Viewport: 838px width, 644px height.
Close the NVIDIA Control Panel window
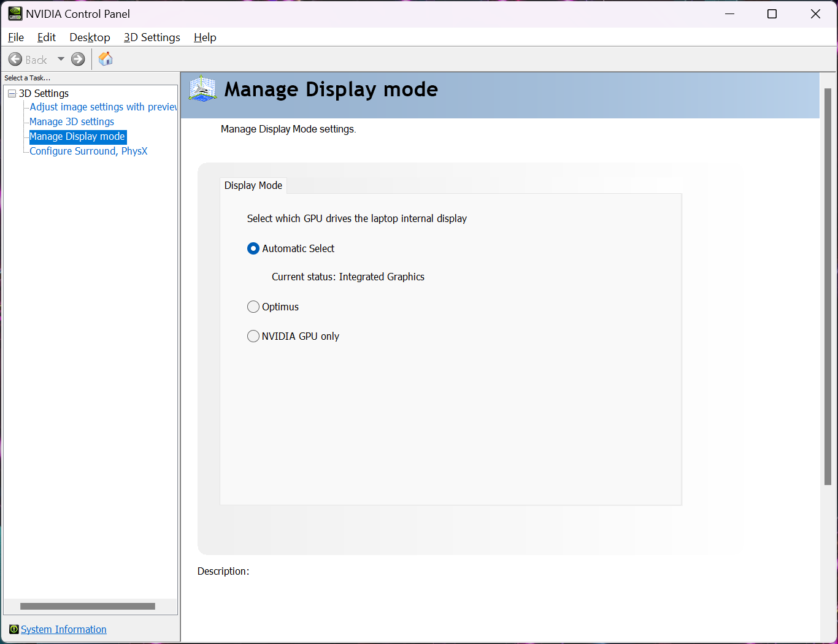[815, 13]
